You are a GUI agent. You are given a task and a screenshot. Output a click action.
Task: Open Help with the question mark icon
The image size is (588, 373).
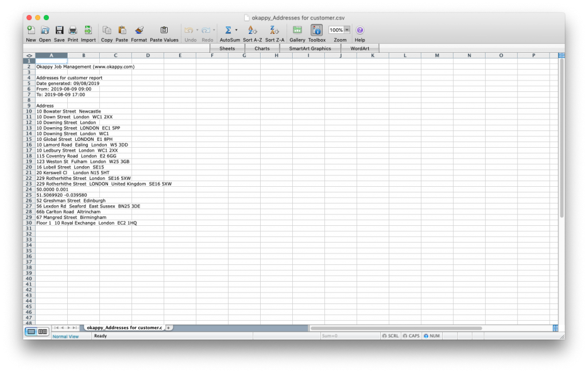[x=359, y=30]
